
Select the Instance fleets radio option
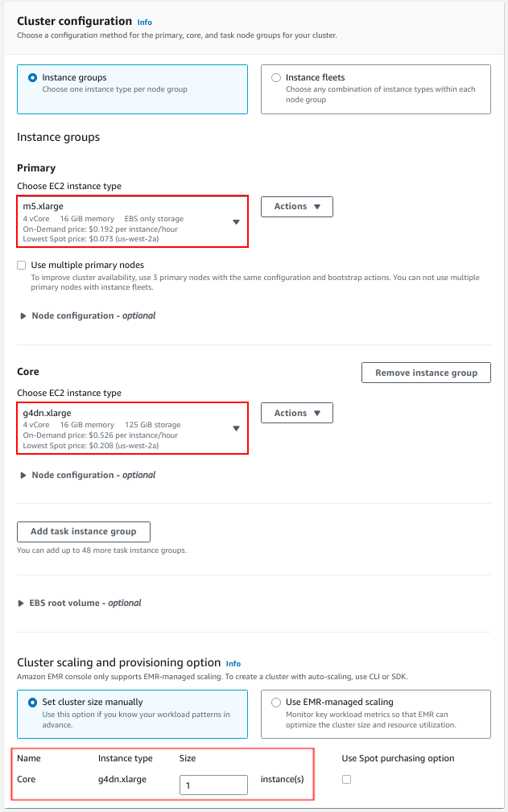[276, 78]
